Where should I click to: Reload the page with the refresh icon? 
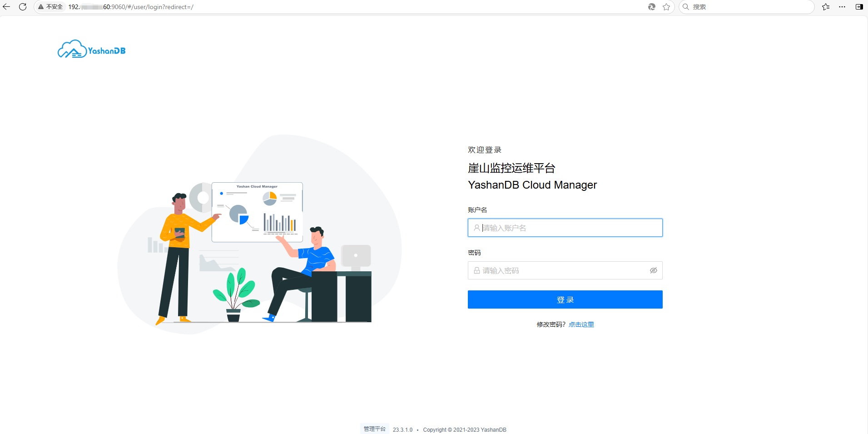pos(23,7)
